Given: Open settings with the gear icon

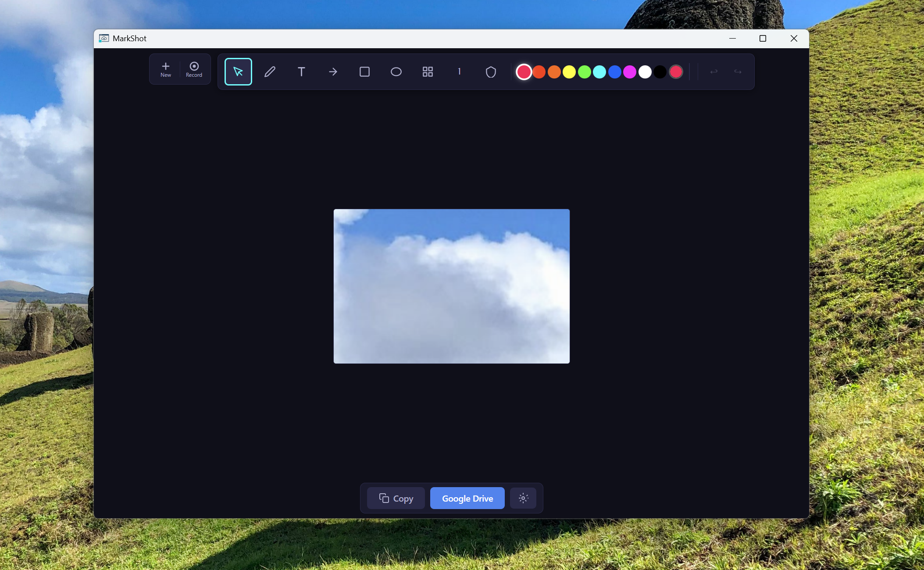Looking at the screenshot, I should pos(523,498).
